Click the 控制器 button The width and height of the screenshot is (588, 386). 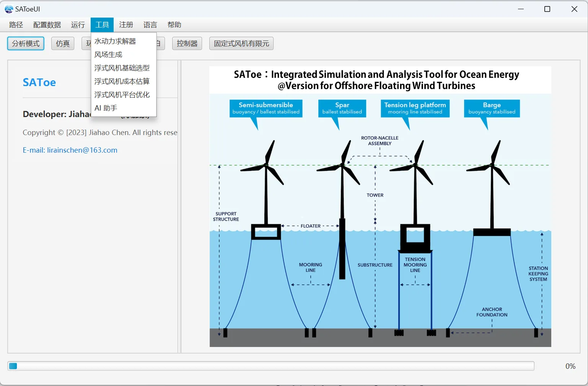tap(187, 44)
